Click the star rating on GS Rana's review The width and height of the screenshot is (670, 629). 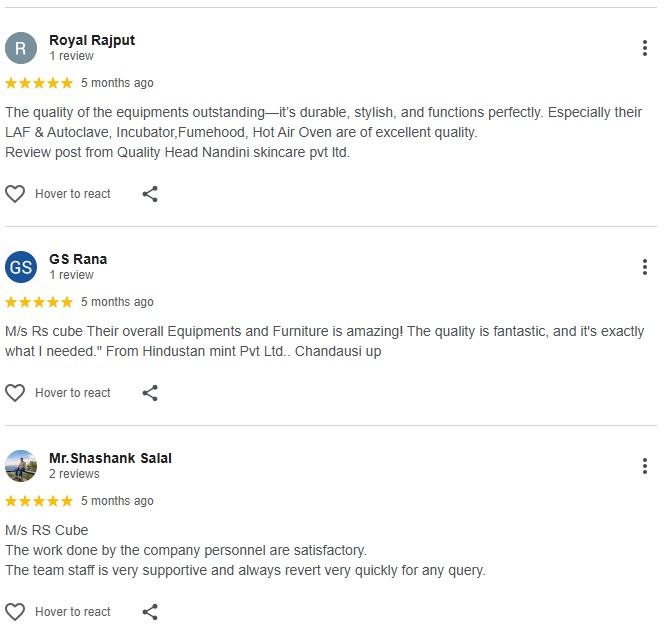(x=39, y=302)
